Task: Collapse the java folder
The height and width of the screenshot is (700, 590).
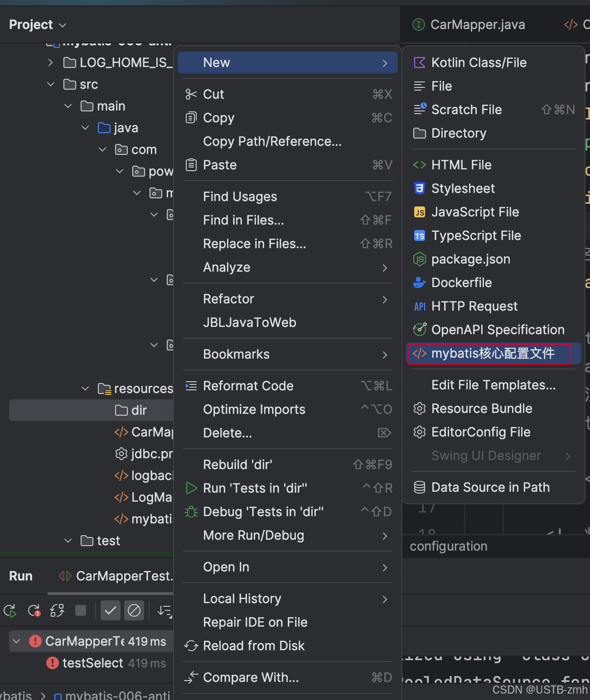Action: point(85,128)
